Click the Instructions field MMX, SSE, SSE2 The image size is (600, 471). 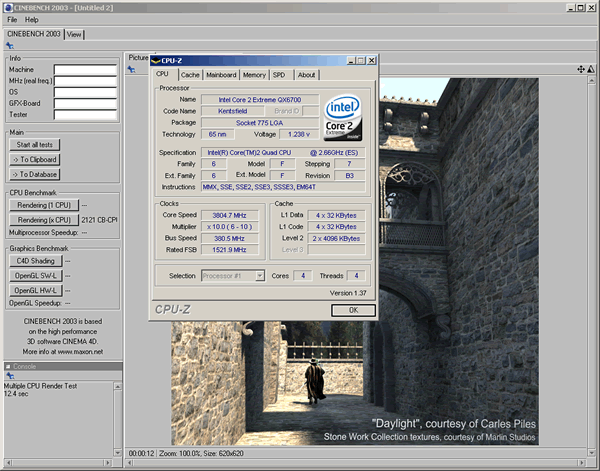(x=283, y=187)
